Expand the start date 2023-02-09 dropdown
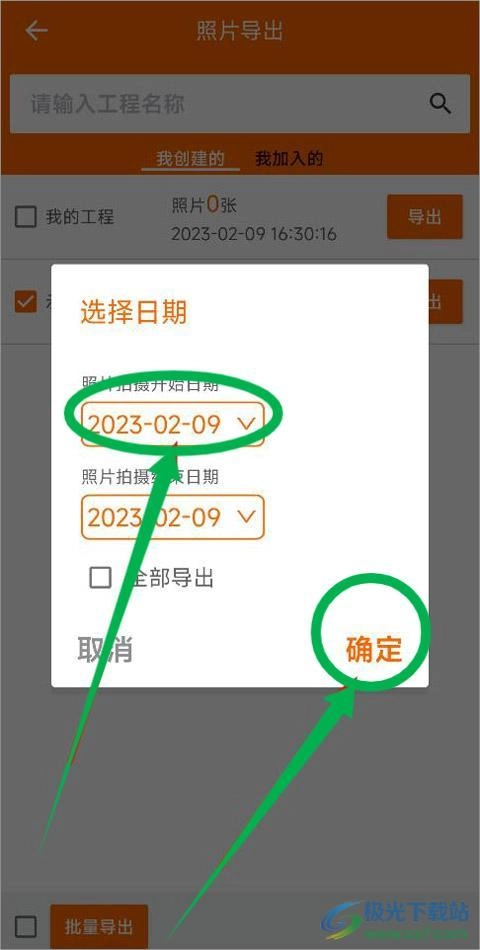This screenshot has height=950, width=480. click(173, 424)
